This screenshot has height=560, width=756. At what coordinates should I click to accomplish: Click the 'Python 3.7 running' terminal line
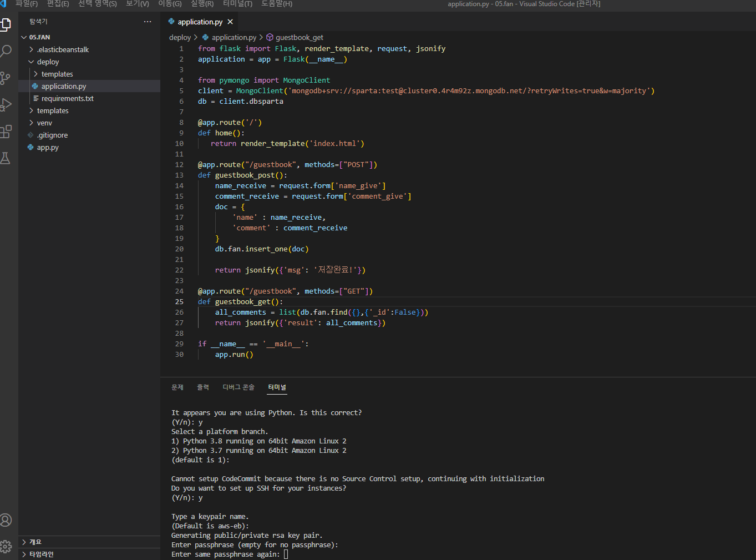(x=259, y=451)
